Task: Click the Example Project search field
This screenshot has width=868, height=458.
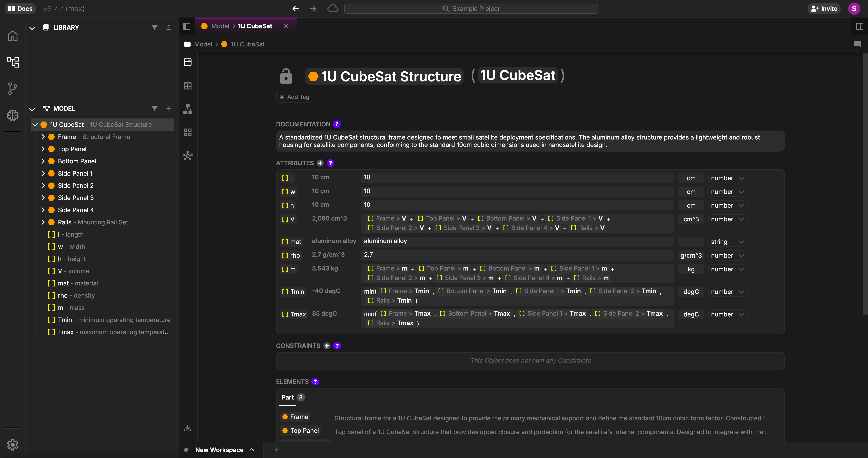Action: [471, 8]
